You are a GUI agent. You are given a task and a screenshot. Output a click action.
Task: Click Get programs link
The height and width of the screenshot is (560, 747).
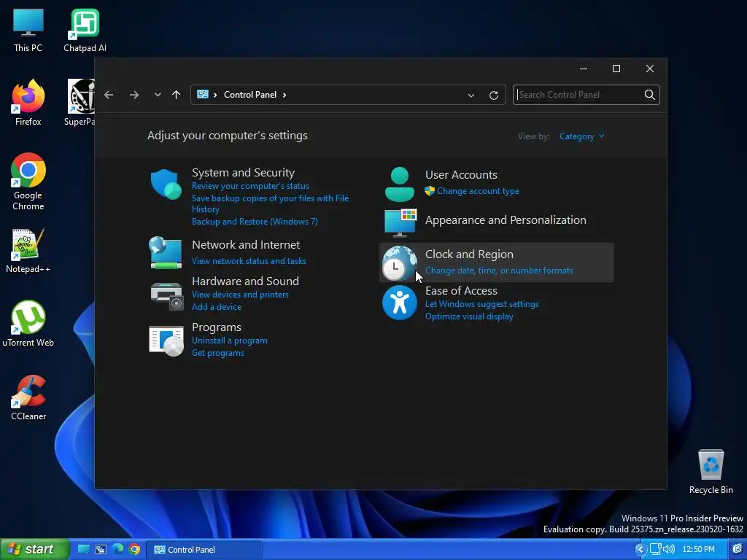pyautogui.click(x=217, y=353)
